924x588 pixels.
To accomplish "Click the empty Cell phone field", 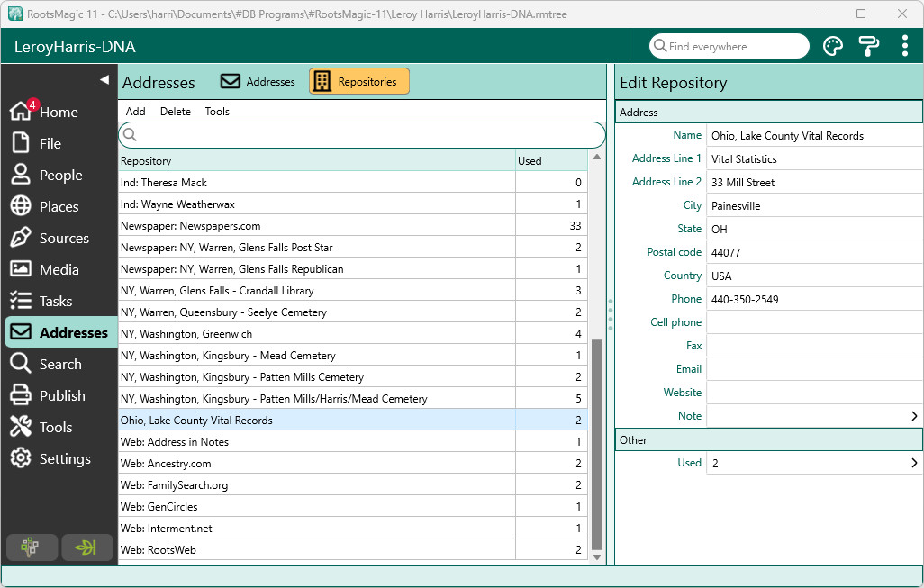I will 814,322.
